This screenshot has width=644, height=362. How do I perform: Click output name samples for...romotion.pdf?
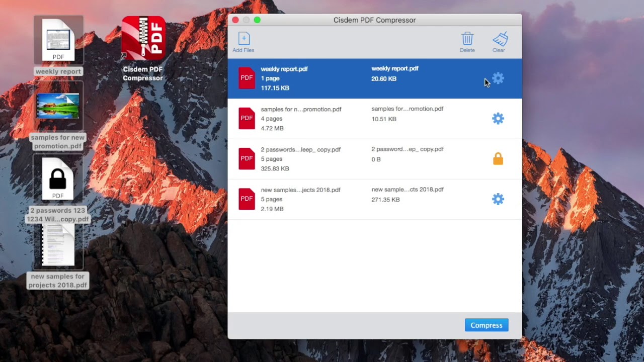point(408,109)
